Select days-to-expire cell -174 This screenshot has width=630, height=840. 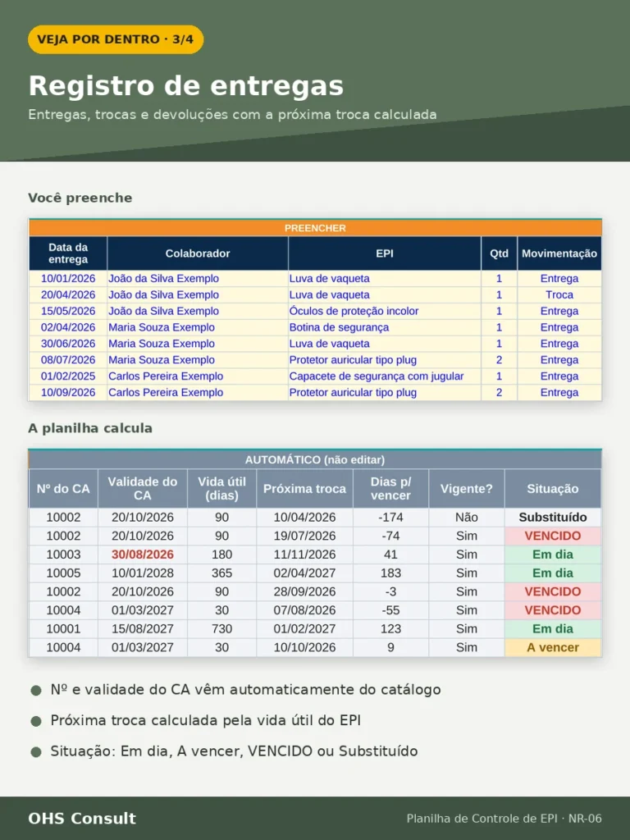(x=390, y=518)
